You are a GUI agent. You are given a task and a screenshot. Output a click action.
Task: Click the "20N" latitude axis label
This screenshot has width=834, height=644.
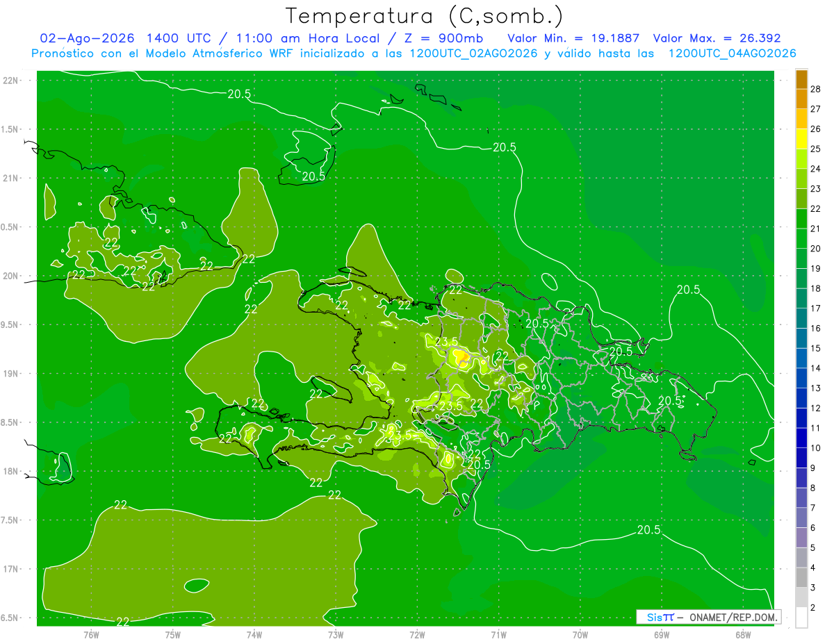pos(11,276)
